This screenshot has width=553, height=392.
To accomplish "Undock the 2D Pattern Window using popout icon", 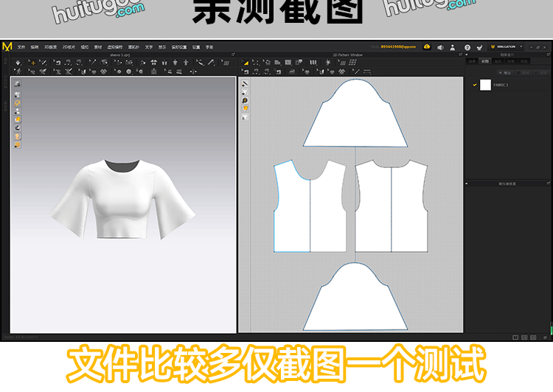I will pyautogui.click(x=461, y=55).
